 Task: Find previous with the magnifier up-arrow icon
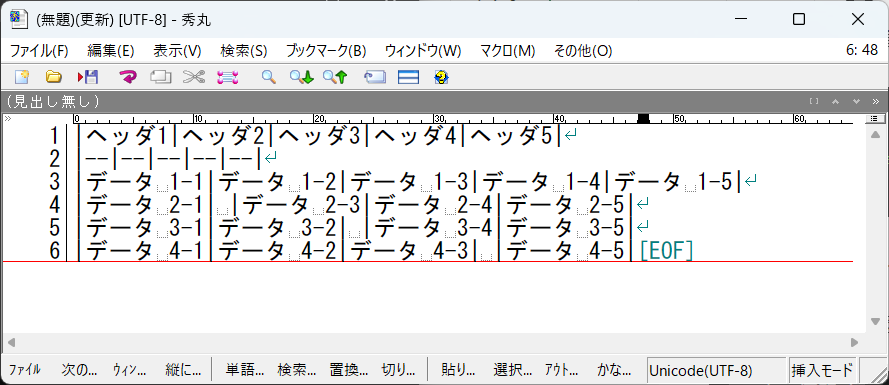[335, 77]
